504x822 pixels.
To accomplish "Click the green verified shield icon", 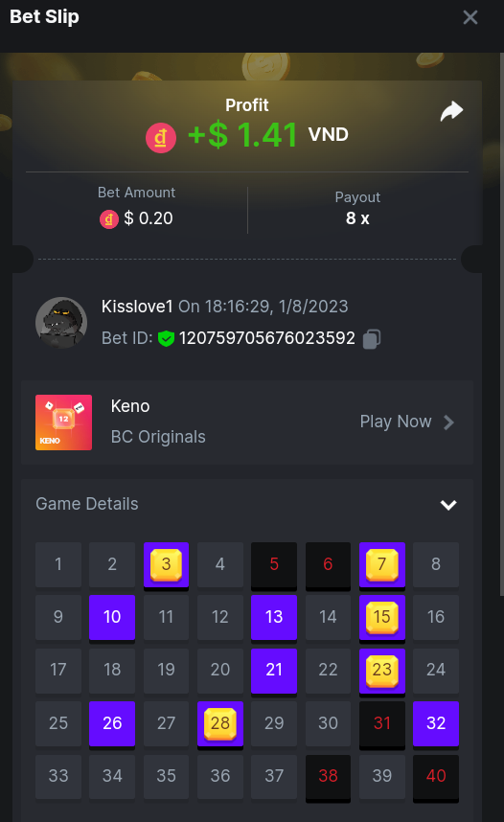I will tap(167, 338).
